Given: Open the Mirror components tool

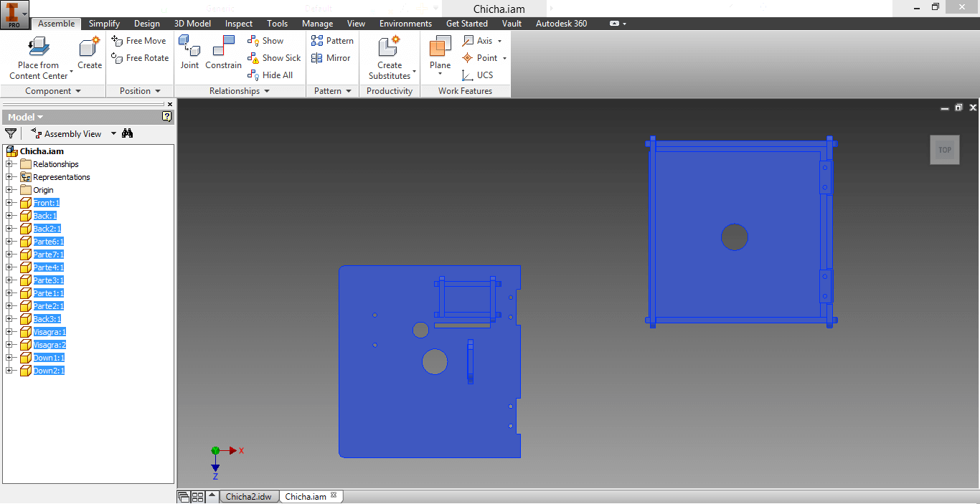Looking at the screenshot, I should [x=331, y=58].
